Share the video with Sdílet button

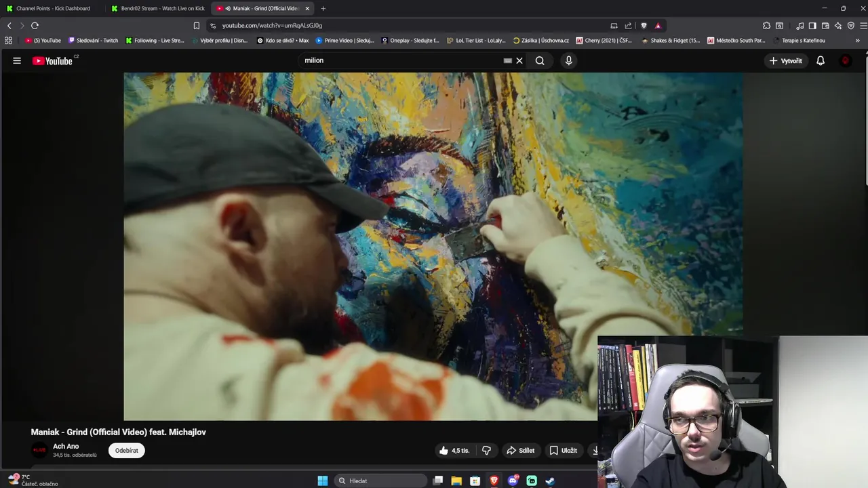[520, 450]
